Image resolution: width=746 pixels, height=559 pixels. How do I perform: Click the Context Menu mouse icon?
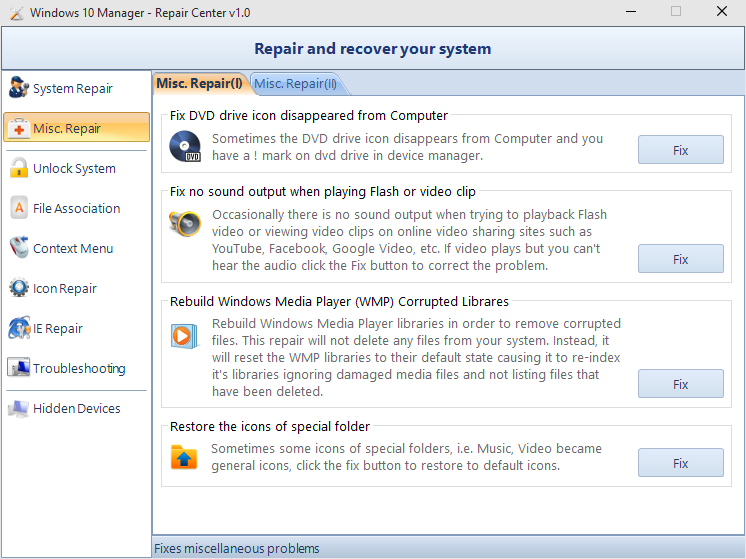click(19, 248)
